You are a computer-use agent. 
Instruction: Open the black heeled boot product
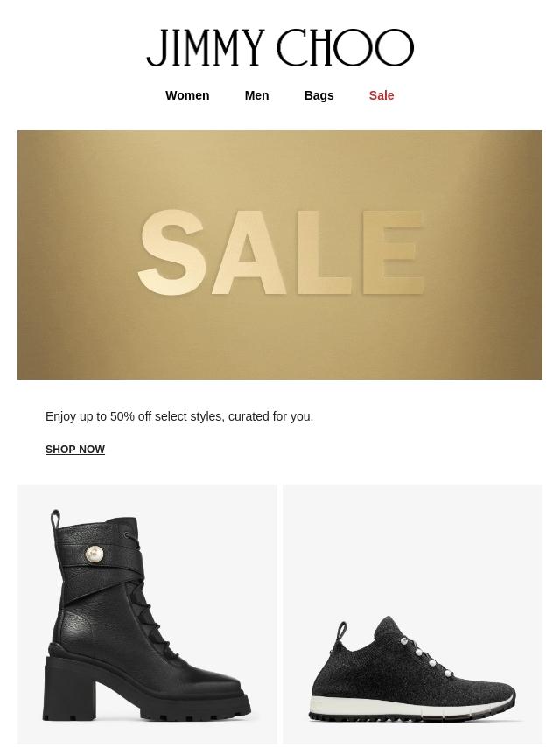point(147,615)
